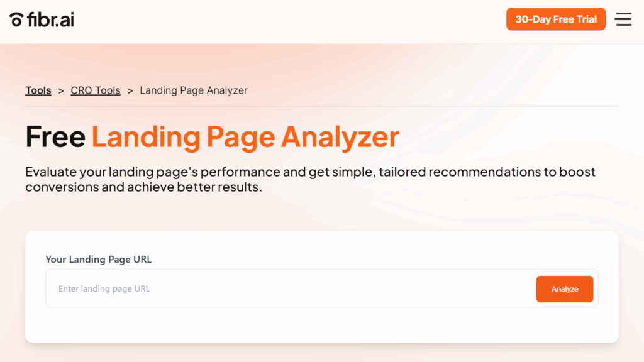Click the orange Landing Page Analyzer headline
This screenshot has height=362, width=644.
click(x=245, y=137)
